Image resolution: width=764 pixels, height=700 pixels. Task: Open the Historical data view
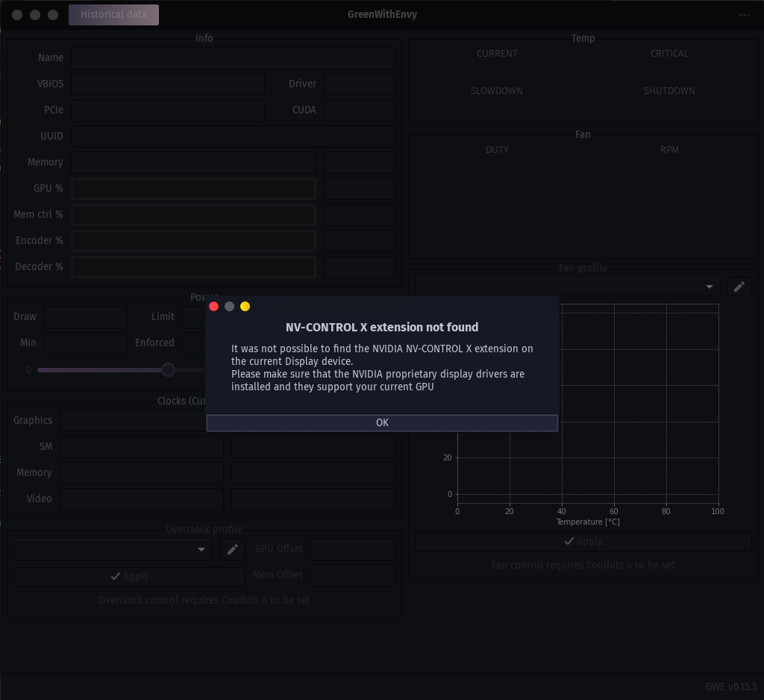113,15
